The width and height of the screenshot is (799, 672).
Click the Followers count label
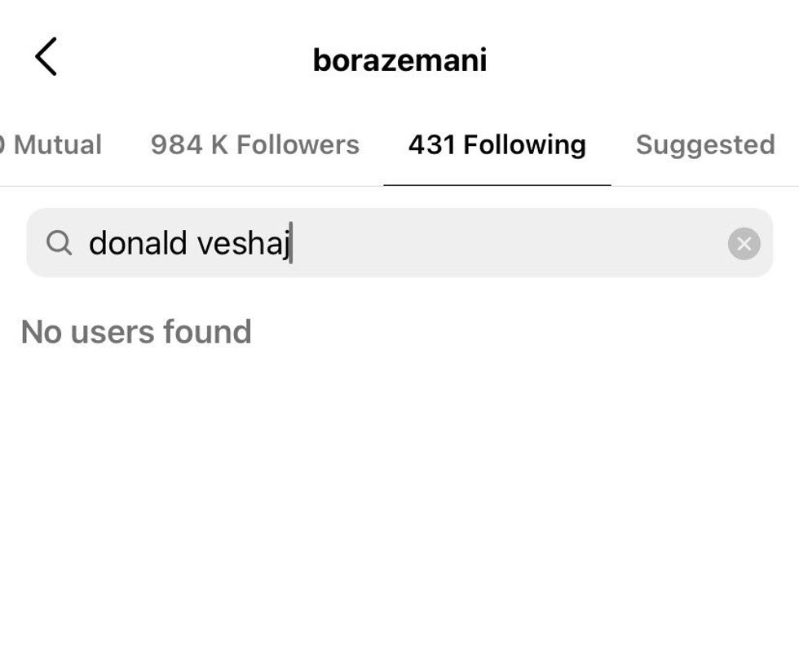click(254, 144)
